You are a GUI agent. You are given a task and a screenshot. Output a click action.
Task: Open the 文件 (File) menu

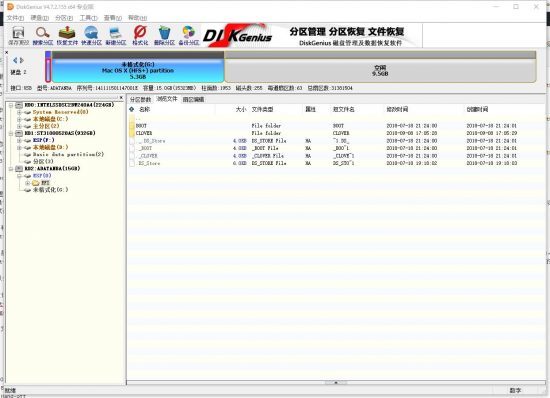pyautogui.click(x=15, y=18)
